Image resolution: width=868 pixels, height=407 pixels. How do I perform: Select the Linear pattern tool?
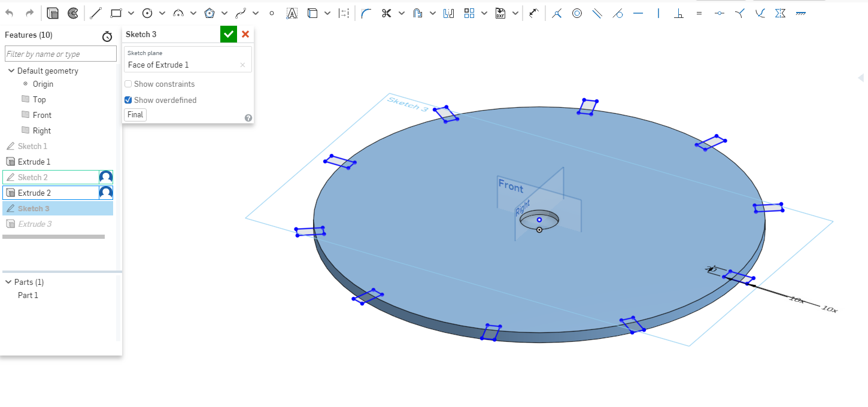pos(469,13)
